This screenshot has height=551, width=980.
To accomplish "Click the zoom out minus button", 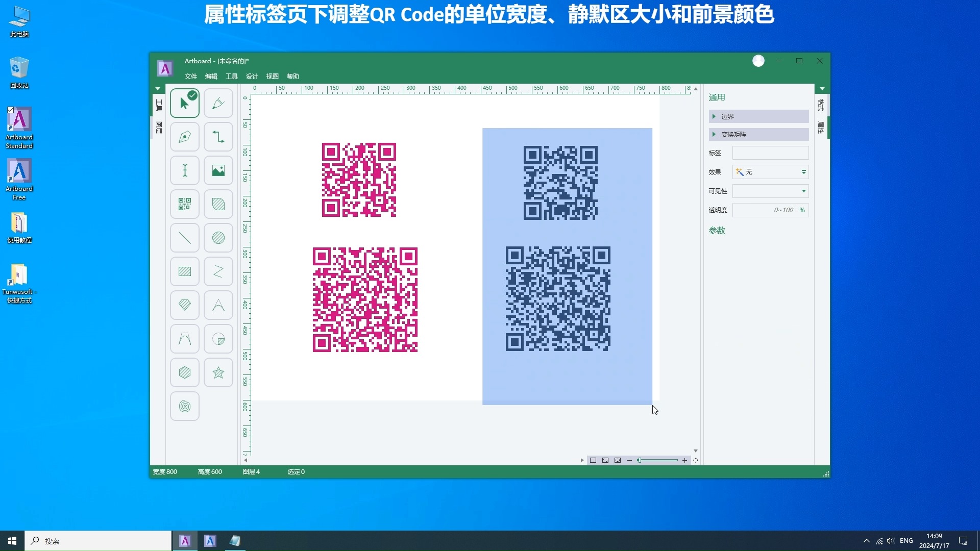I will pos(629,460).
